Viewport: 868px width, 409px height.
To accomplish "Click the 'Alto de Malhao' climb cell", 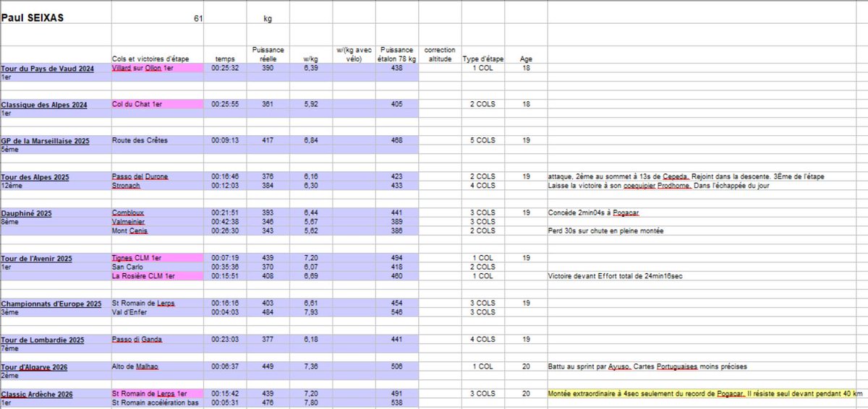I will (x=158, y=367).
